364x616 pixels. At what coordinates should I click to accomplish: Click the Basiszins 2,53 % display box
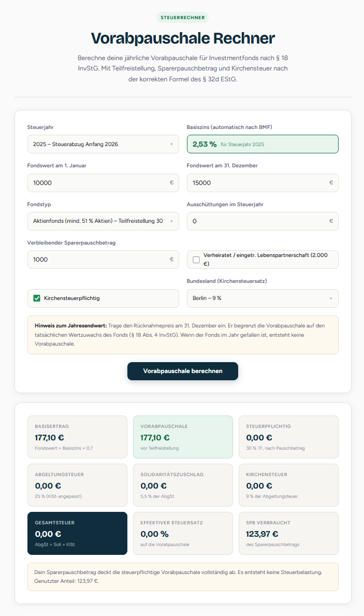(x=263, y=144)
